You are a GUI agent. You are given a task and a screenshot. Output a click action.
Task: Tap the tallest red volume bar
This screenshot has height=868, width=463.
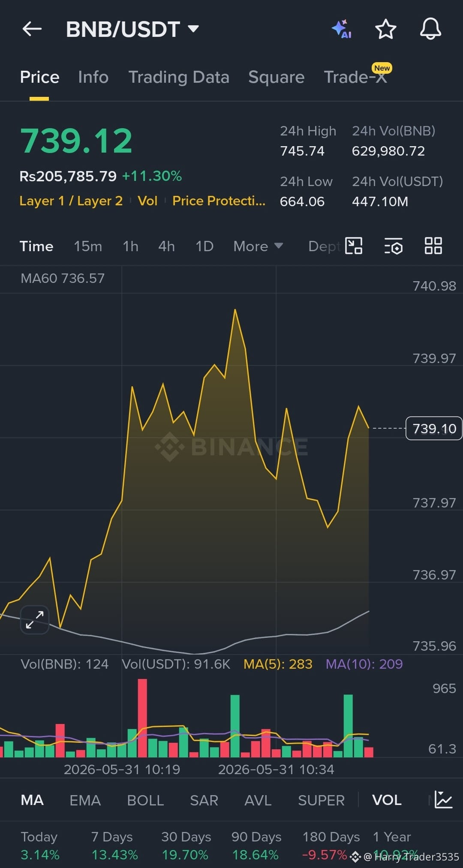point(142,718)
